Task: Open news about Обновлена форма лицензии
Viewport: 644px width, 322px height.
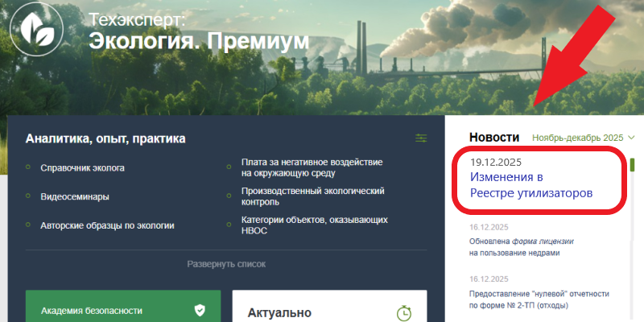Action: coord(526,246)
